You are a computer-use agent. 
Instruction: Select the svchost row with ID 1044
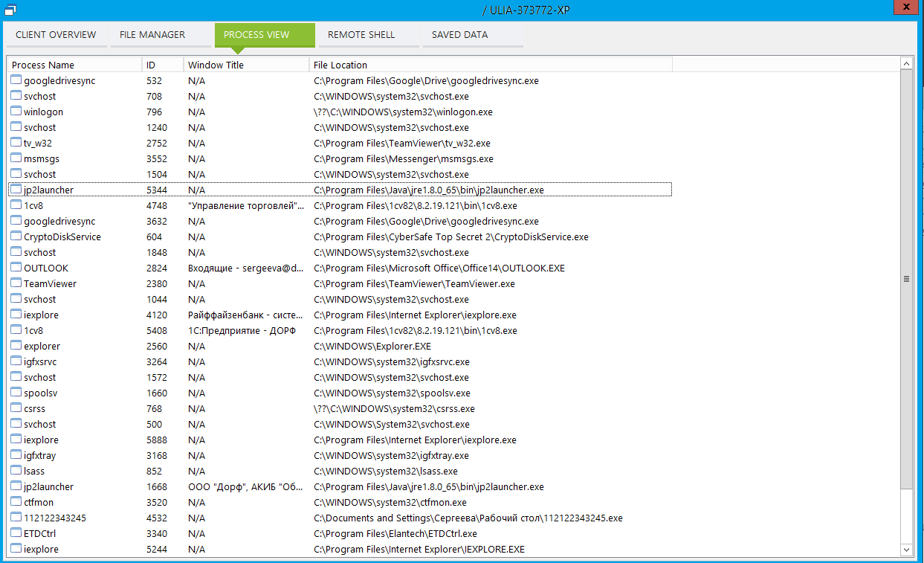pyautogui.click(x=340, y=299)
